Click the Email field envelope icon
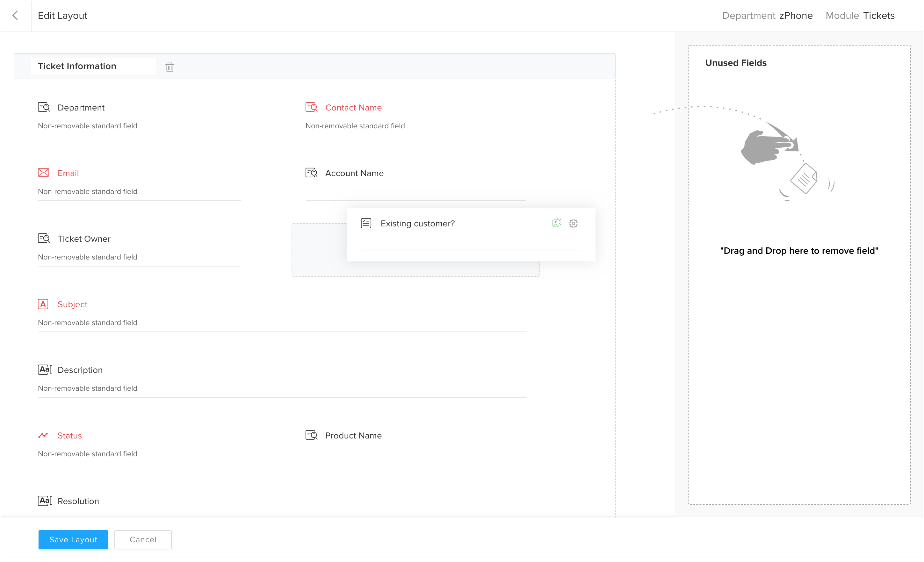 click(x=44, y=173)
